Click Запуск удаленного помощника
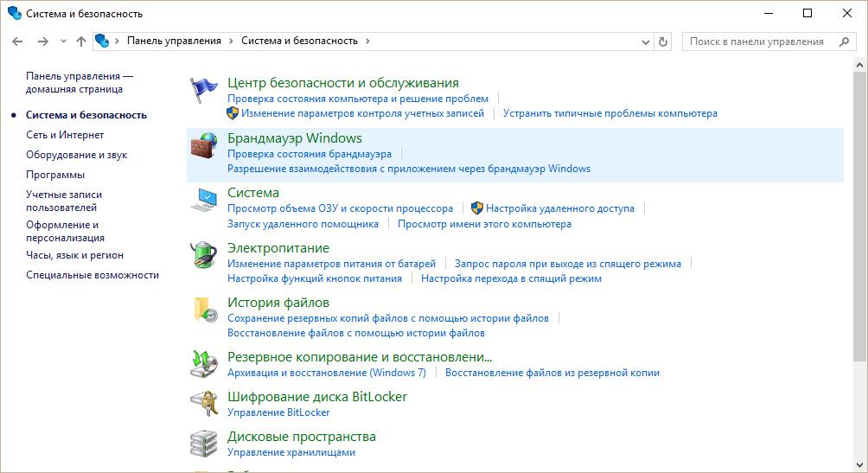This screenshot has width=868, height=473. (303, 224)
